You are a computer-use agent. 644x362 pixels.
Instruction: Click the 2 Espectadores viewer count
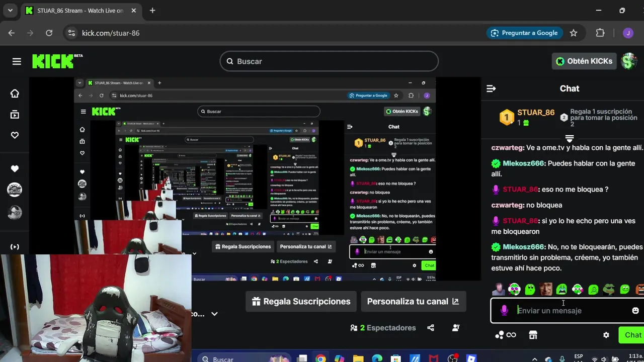pos(383,328)
